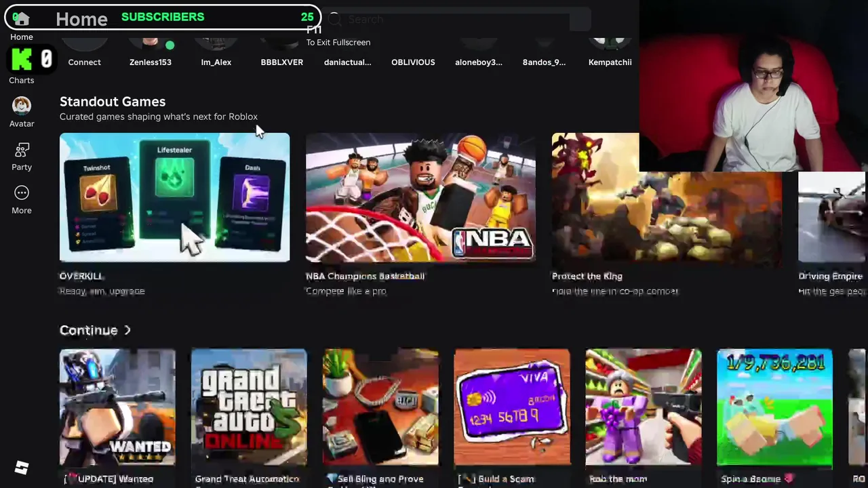868x488 pixels.
Task: Open Build a Scam game tile
Action: pos(512,407)
